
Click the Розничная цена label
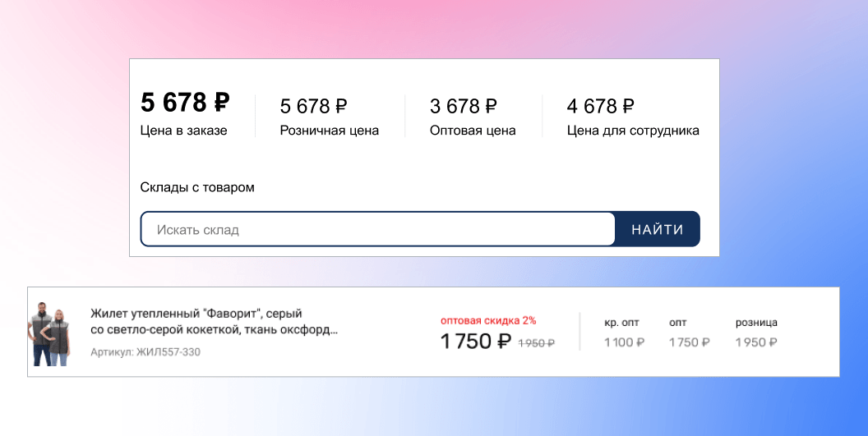(x=329, y=130)
